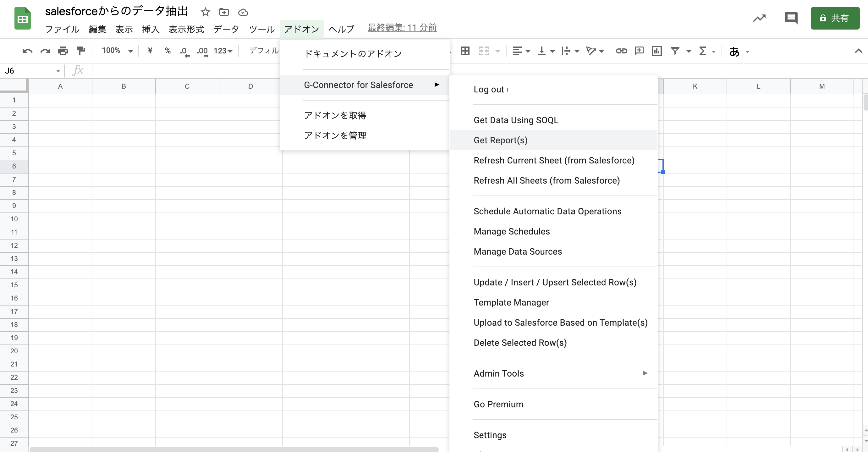Choose Get Report(s) from submenu
Image resolution: width=868 pixels, height=452 pixels.
500,140
